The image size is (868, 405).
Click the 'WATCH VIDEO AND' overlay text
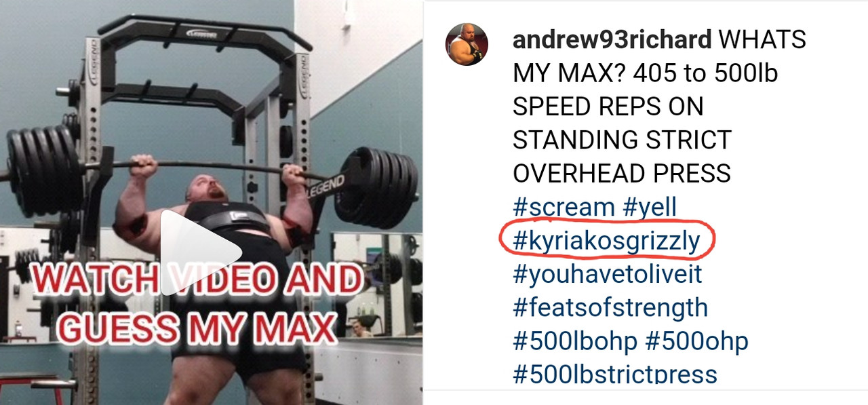point(197,280)
